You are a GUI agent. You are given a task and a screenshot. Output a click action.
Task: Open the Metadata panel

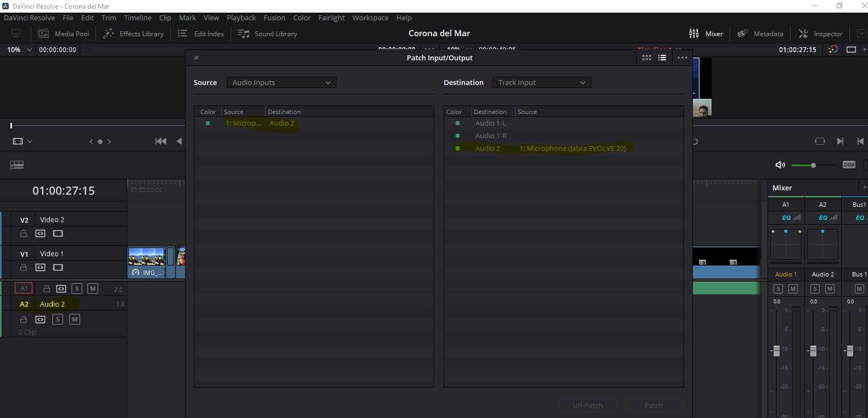[760, 33]
